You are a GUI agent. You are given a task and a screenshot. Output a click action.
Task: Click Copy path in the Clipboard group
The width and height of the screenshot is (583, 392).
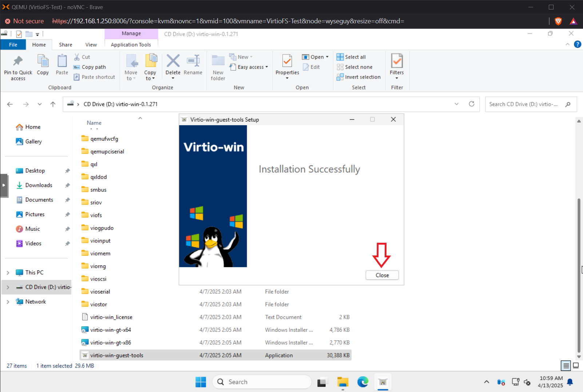[90, 67]
